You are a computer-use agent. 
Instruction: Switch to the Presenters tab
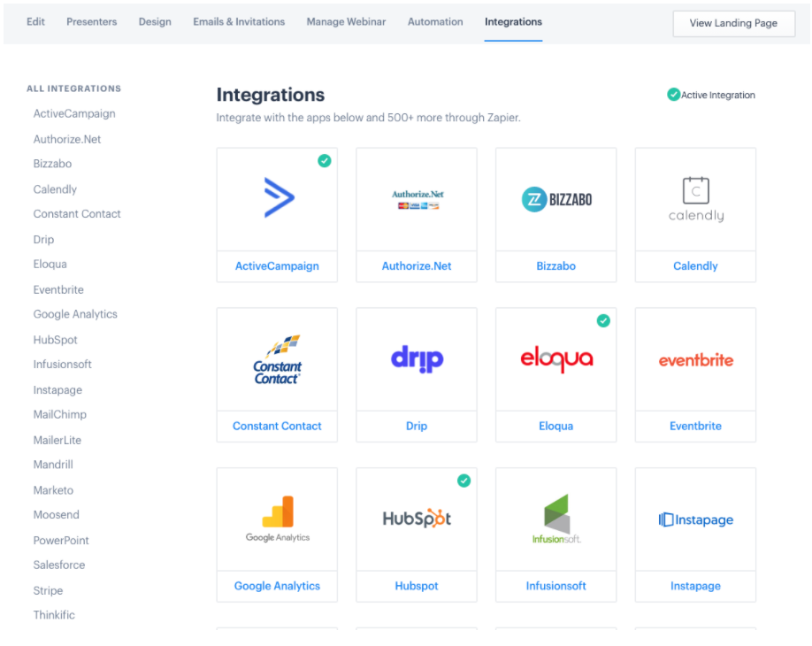pyautogui.click(x=92, y=22)
